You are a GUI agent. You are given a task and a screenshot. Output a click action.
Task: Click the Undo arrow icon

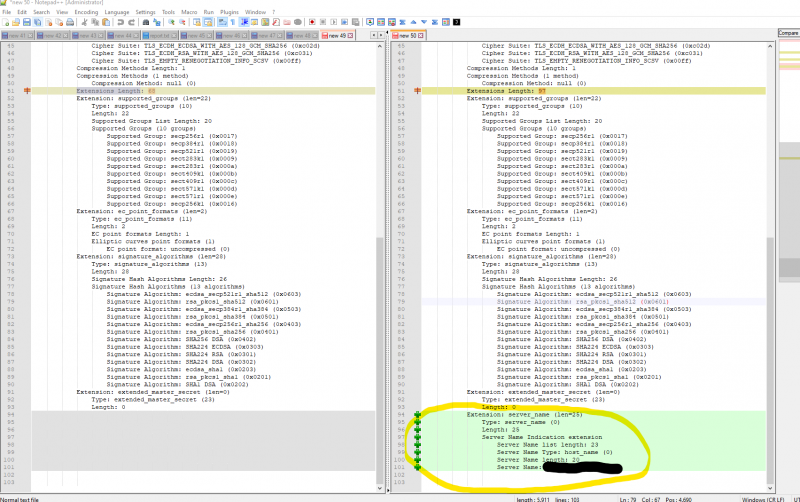pyautogui.click(x=120, y=21)
